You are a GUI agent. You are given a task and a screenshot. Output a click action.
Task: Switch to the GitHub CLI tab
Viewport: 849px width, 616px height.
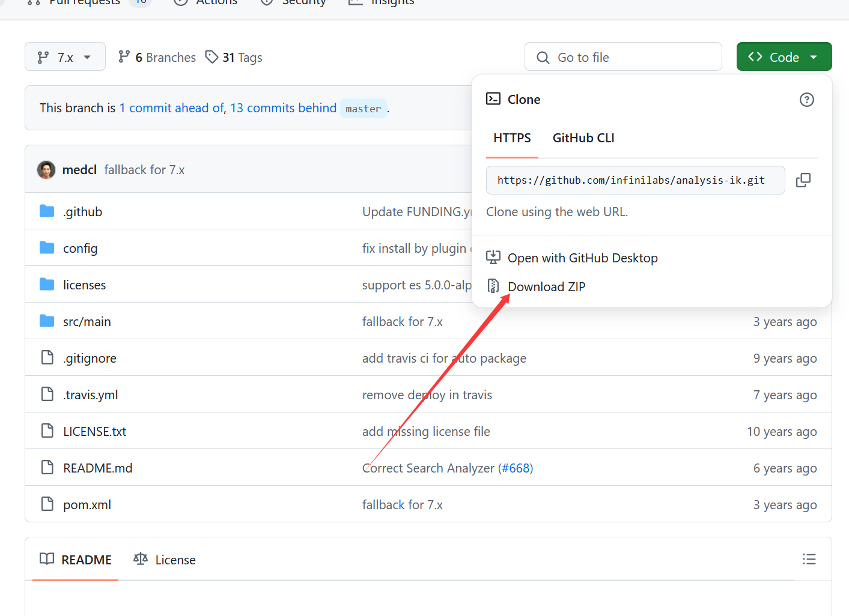tap(583, 138)
